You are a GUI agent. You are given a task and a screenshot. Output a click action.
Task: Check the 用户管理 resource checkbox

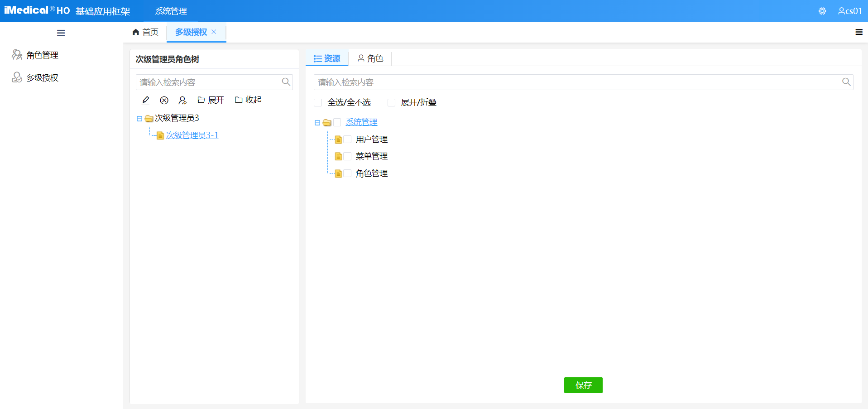pyautogui.click(x=347, y=139)
